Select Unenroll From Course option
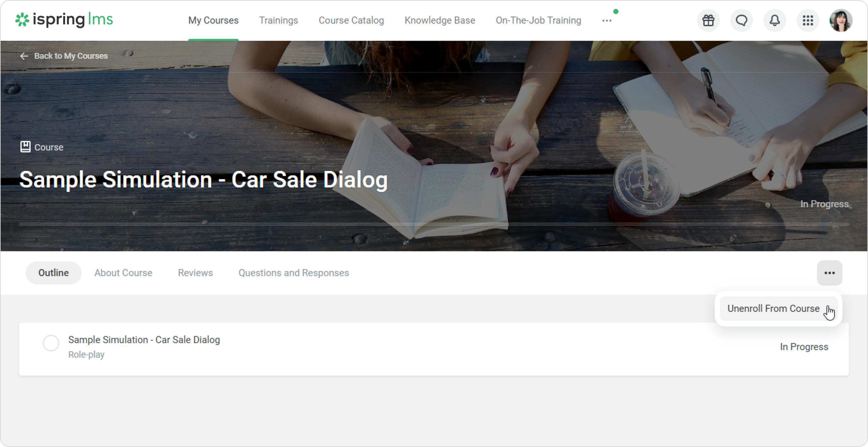 [x=773, y=309]
